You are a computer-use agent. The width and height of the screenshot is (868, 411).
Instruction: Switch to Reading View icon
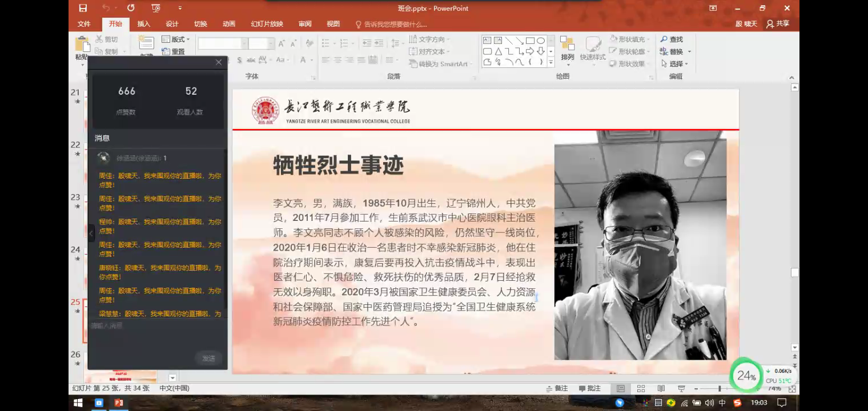coord(661,389)
